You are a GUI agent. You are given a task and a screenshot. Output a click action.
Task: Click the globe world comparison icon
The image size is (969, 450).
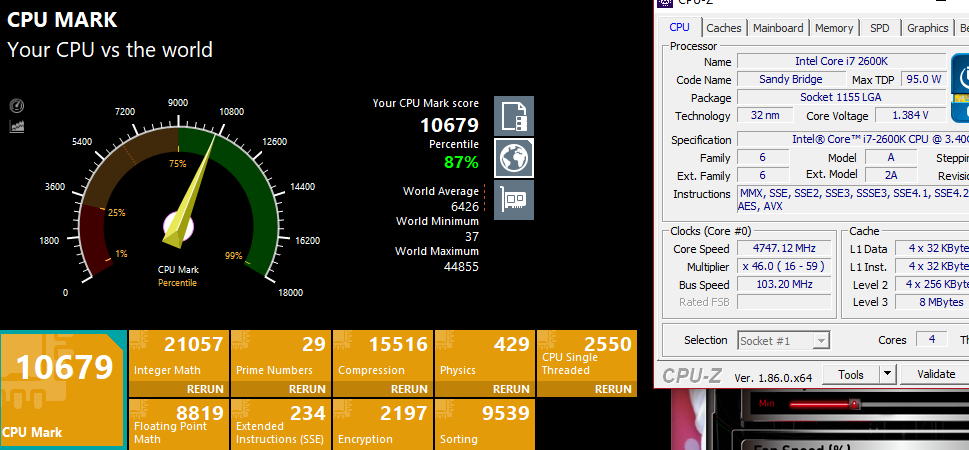pos(514,158)
